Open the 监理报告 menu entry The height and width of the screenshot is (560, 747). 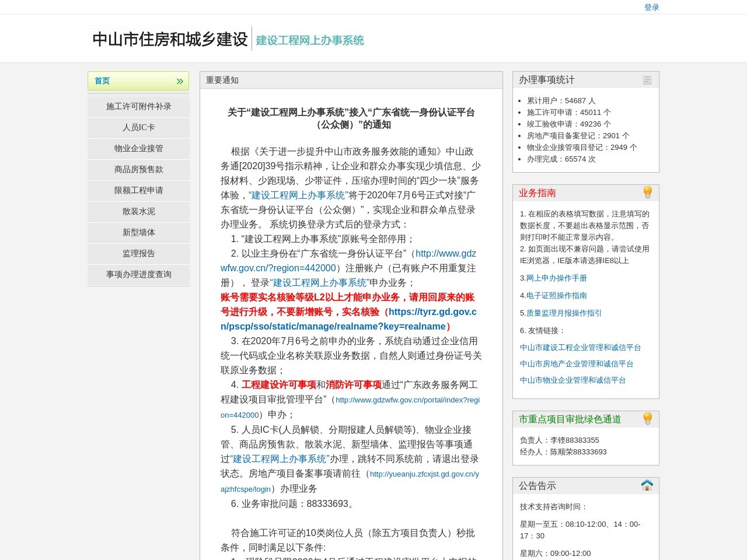click(138, 254)
